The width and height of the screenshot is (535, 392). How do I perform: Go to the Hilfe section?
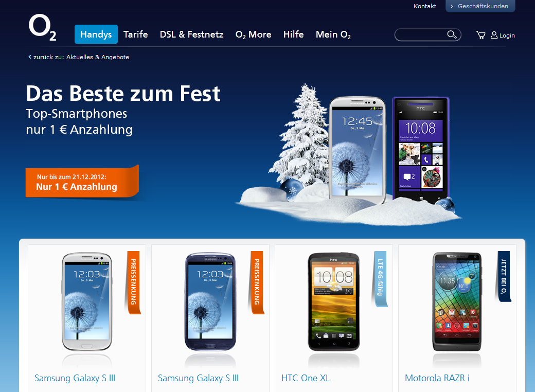tap(293, 34)
